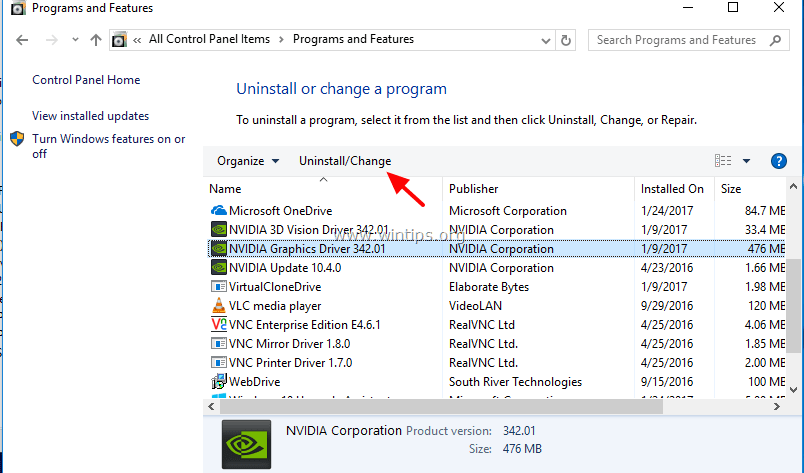Click the shield icon beside Windows features
804x473 pixels.
[x=17, y=139]
